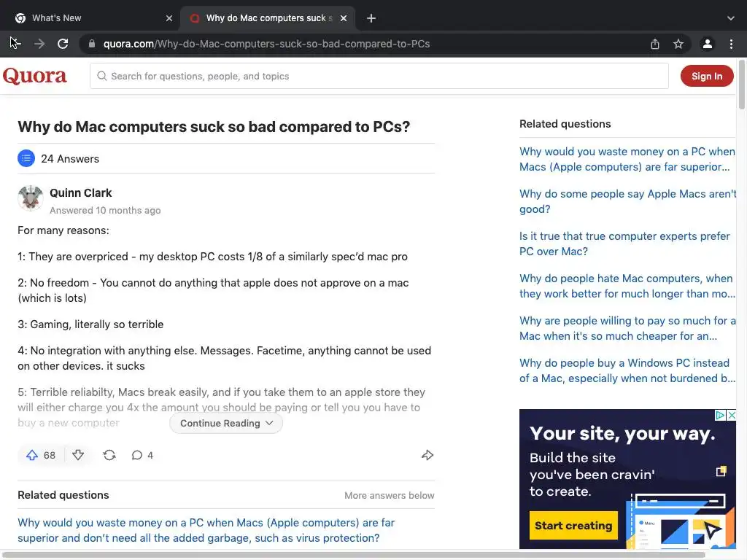
Task: Click 'Your site, your way.' ad headline
Action: point(622,434)
